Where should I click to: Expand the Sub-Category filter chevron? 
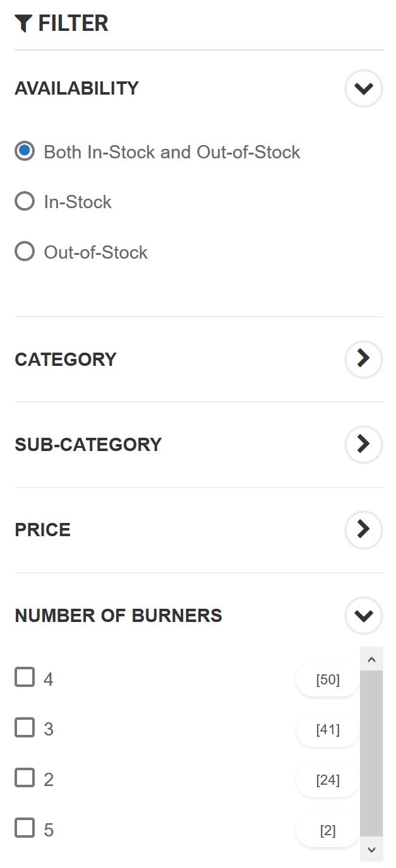pyautogui.click(x=364, y=444)
